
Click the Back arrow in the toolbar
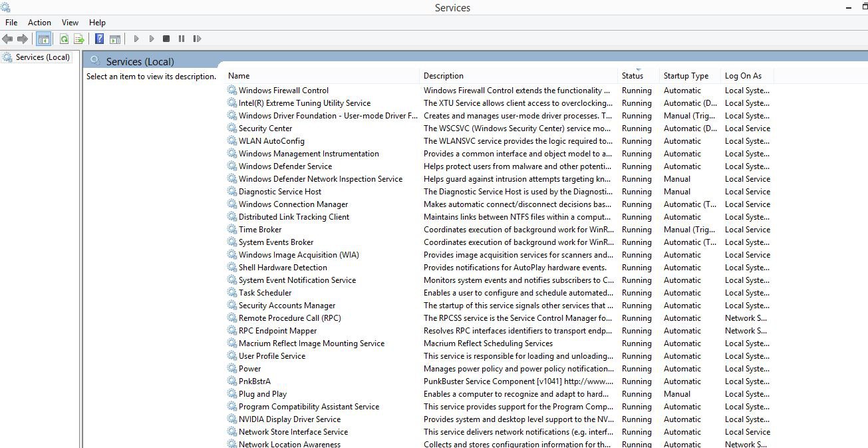pyautogui.click(x=8, y=39)
